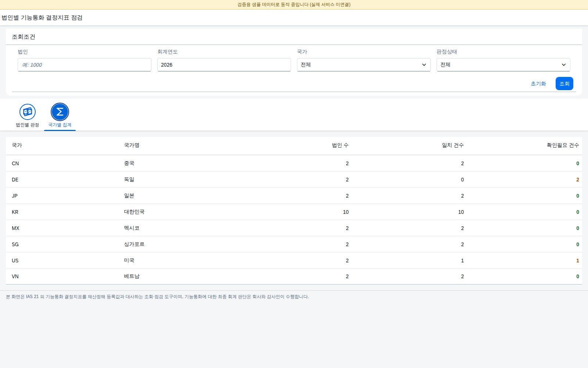Expand the 판정상태 dropdown arrow
The height and width of the screenshot is (368, 588).
coord(564,65)
